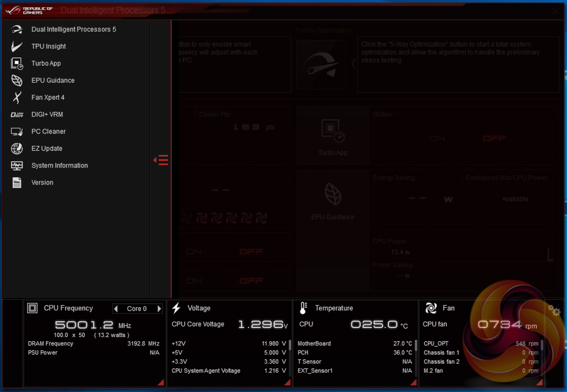Click the Fan list scrollbar
This screenshot has width=567, height=392.
[542, 345]
